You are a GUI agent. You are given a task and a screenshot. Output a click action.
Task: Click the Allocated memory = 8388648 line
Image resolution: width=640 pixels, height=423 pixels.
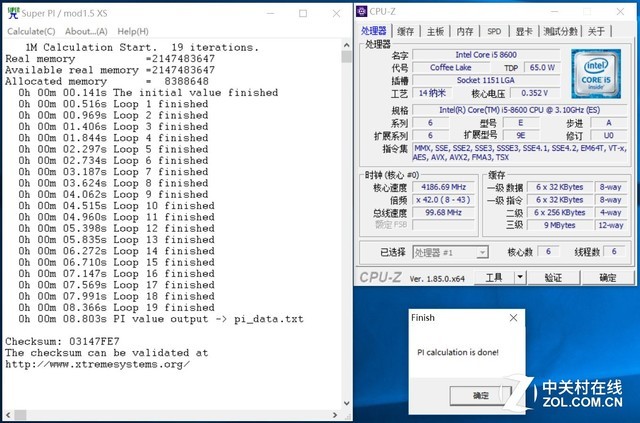(x=107, y=81)
